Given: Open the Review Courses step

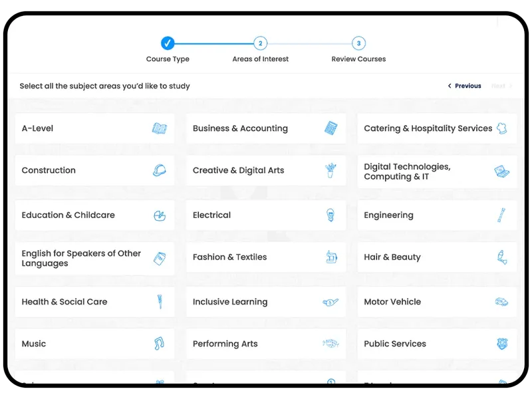Looking at the screenshot, I should coord(358,44).
